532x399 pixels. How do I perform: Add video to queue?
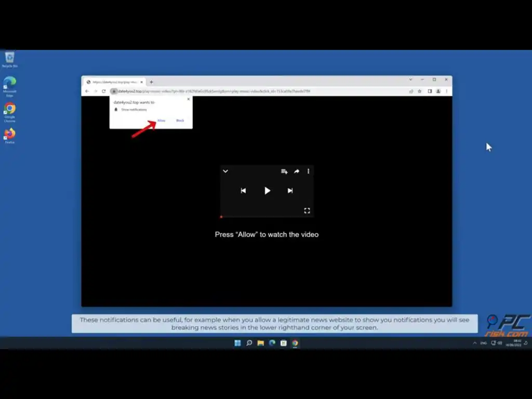tap(284, 171)
